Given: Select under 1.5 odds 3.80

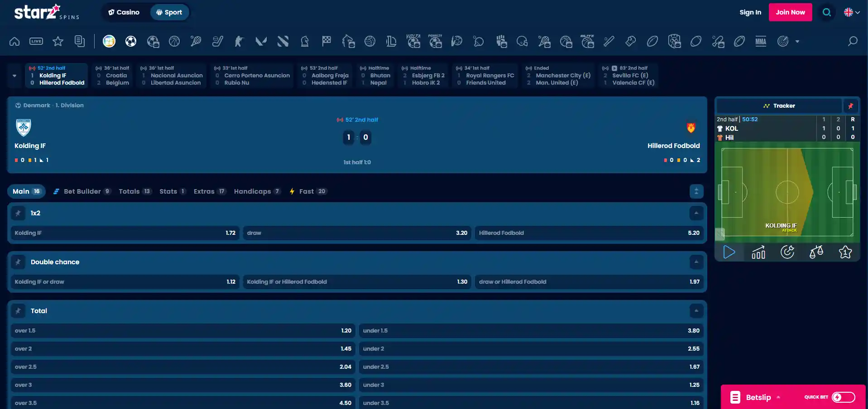Looking at the screenshot, I should [532, 331].
